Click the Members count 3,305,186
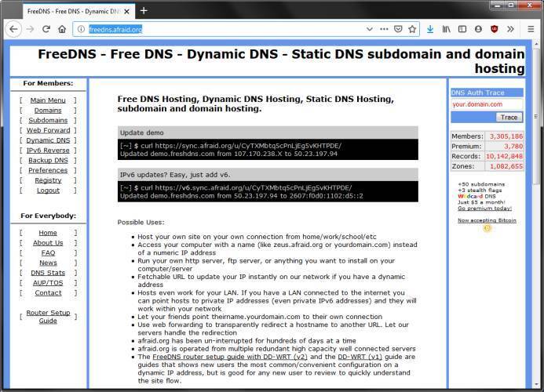The height and width of the screenshot is (392, 544). click(506, 136)
